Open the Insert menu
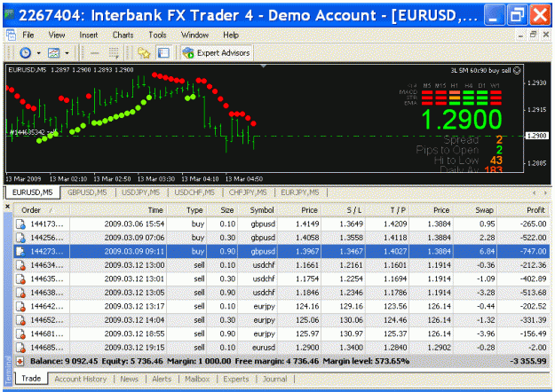The height and width of the screenshot is (392, 555). point(89,35)
